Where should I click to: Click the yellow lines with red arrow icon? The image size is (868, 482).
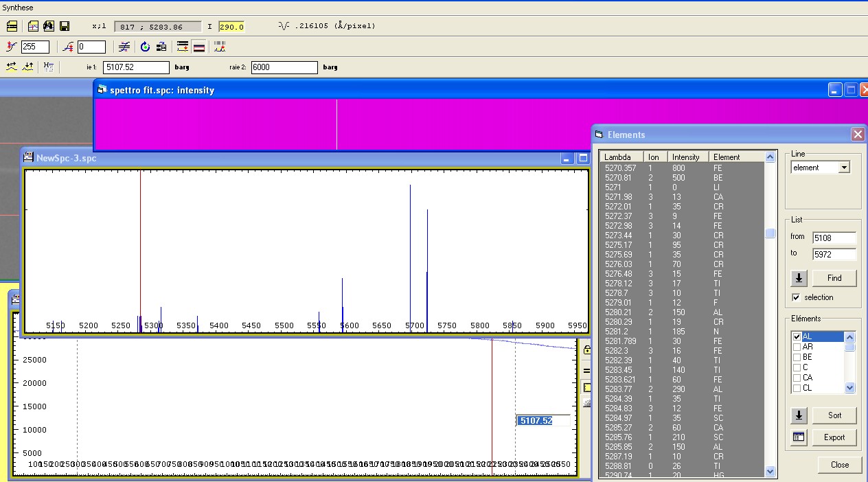(183, 47)
